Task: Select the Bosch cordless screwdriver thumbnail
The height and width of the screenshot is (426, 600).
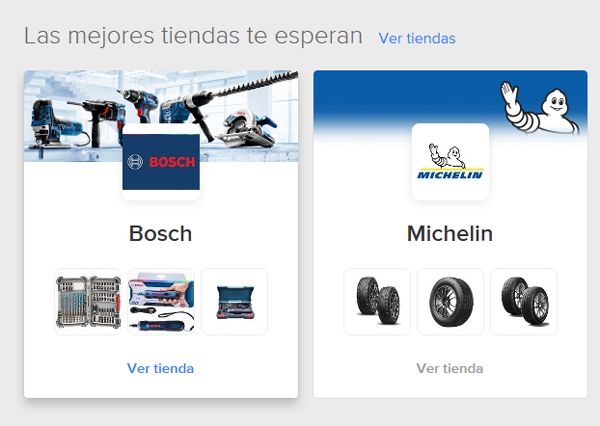Action: point(161,302)
